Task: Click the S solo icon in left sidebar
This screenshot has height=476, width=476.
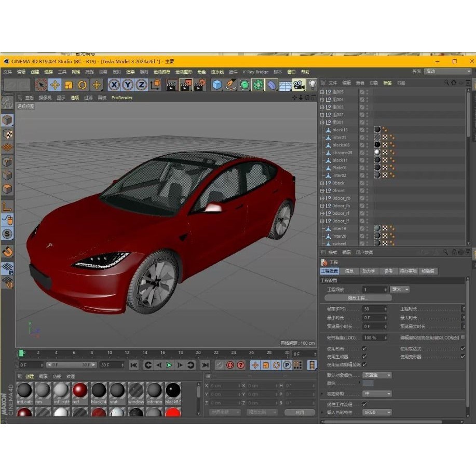Action: [x=7, y=234]
